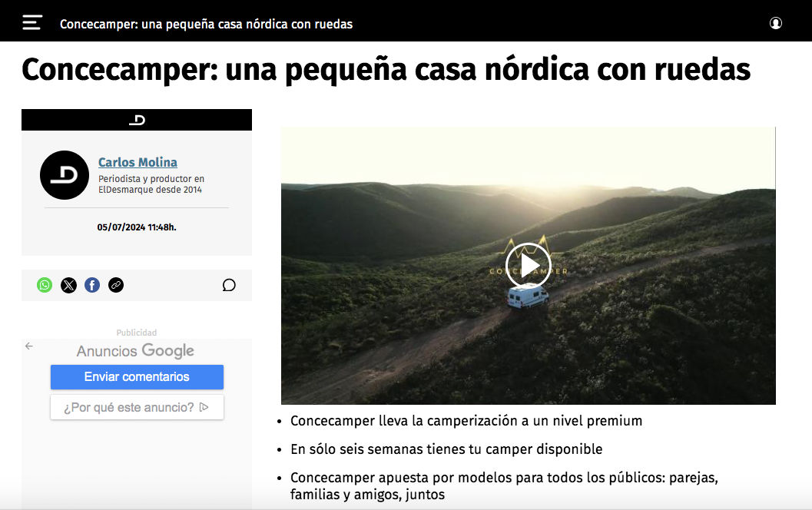Open Carlos Molina author page
Screen dimensions: 812x510
point(138,162)
